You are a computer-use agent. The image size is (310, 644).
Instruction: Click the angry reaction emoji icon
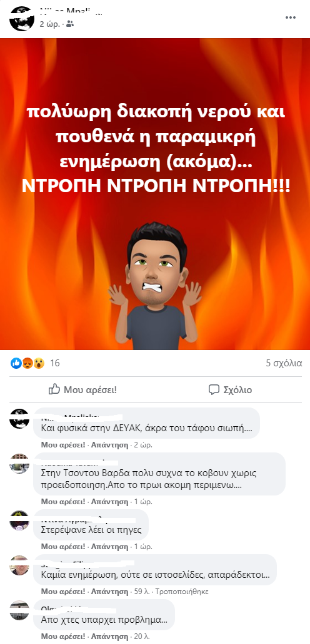pos(27,363)
